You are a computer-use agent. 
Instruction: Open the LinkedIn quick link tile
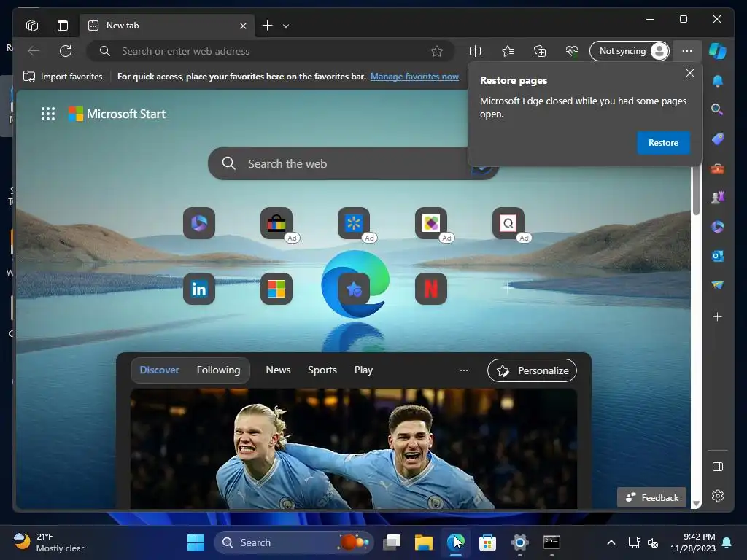[x=199, y=289]
